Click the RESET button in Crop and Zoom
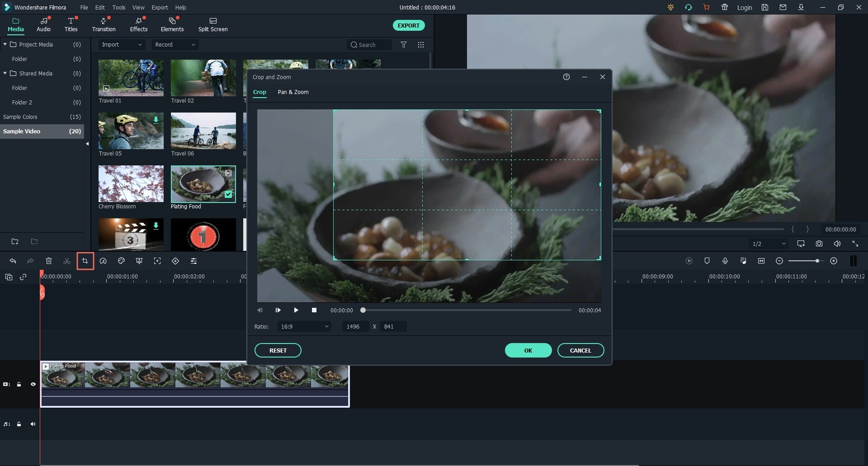Screen dimensions: 868x466 278,350
